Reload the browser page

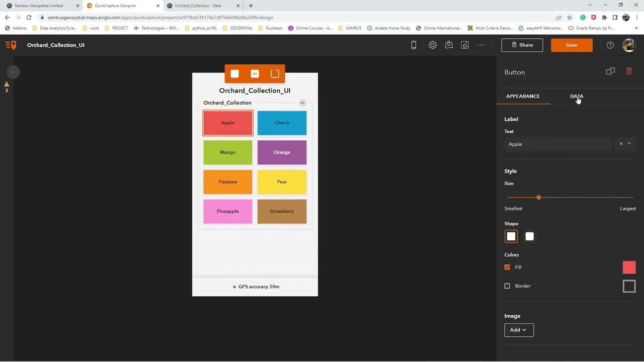point(29,17)
